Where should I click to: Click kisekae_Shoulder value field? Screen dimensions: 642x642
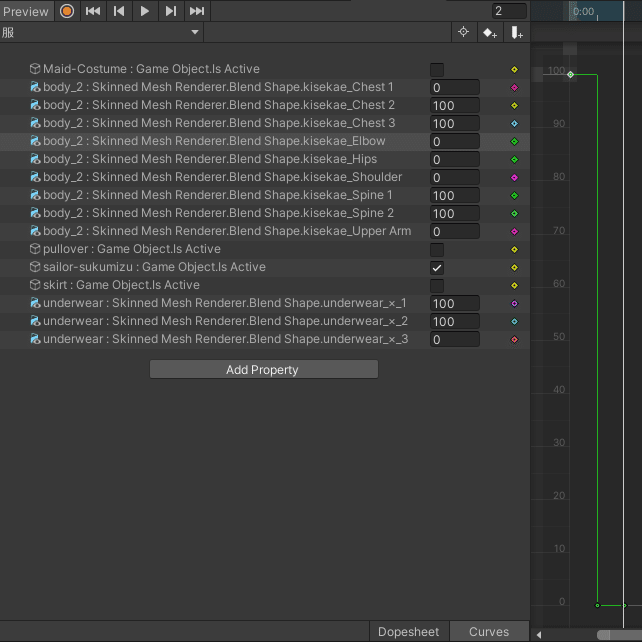coord(454,178)
